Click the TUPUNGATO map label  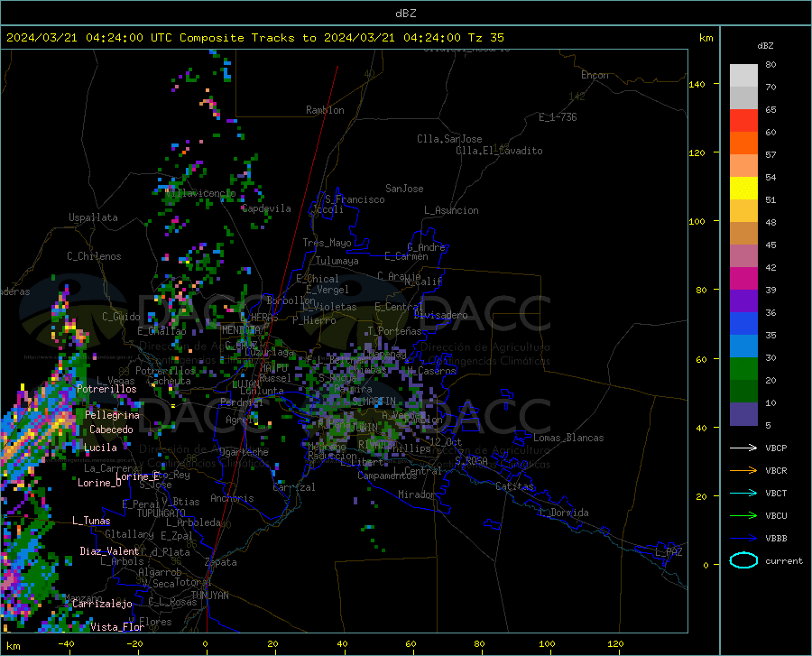click(x=161, y=513)
